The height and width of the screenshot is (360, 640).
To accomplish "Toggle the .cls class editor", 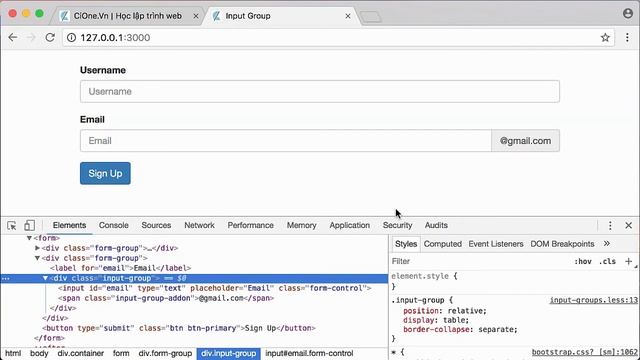I will click(607, 262).
